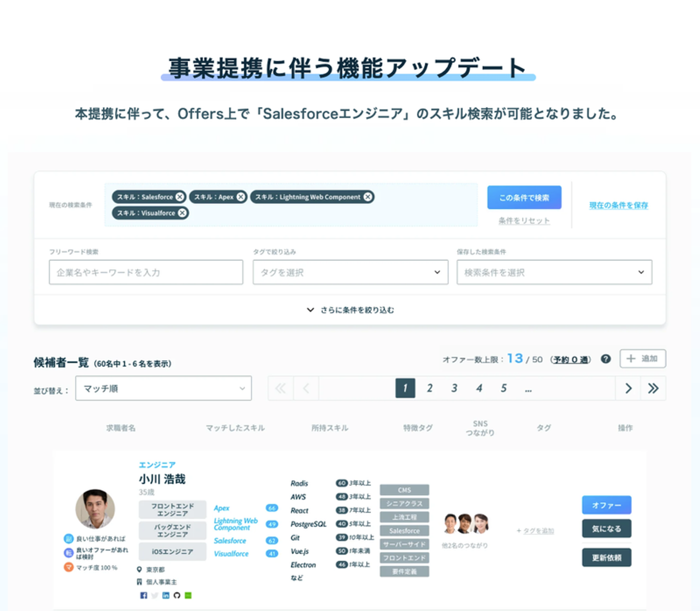The image size is (700, 611).
Task: Open the タグを選択 dropdown
Action: click(350, 272)
